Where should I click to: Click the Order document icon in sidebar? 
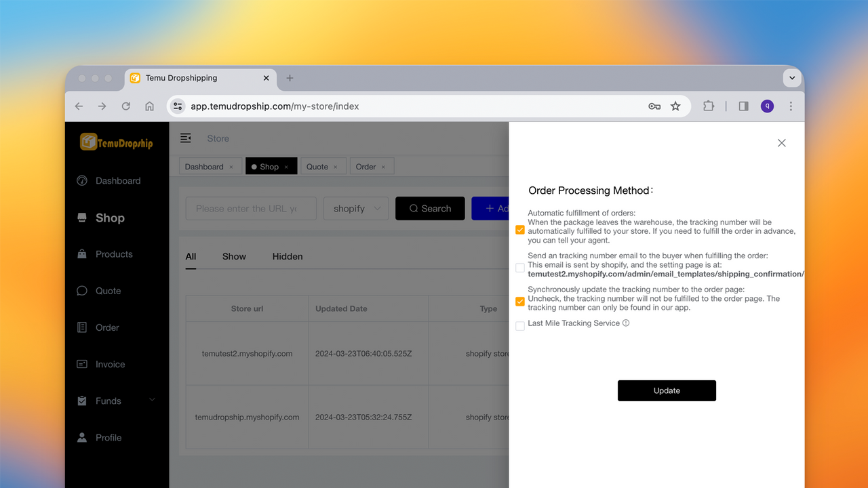(x=82, y=327)
